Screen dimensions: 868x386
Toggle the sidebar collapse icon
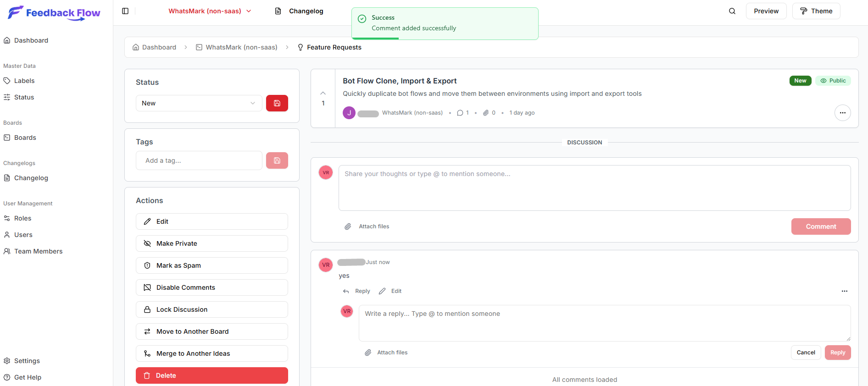point(125,11)
